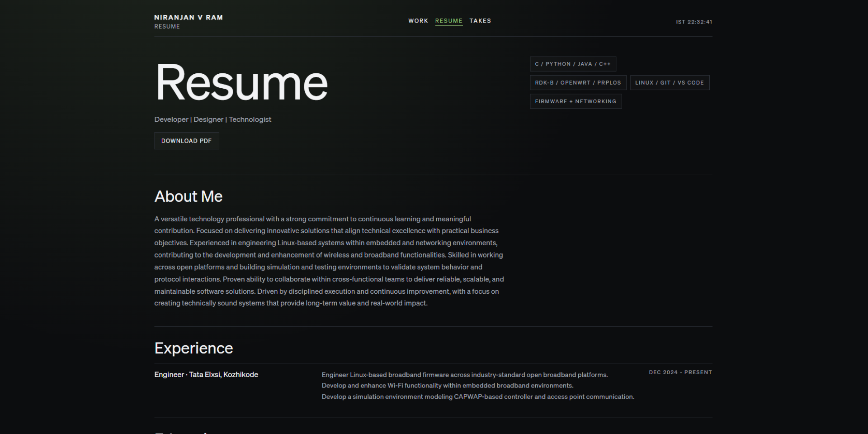The width and height of the screenshot is (868, 434).
Task: Select the Engineer · Tata Elxsi, Kozhikode entry
Action: tap(206, 374)
